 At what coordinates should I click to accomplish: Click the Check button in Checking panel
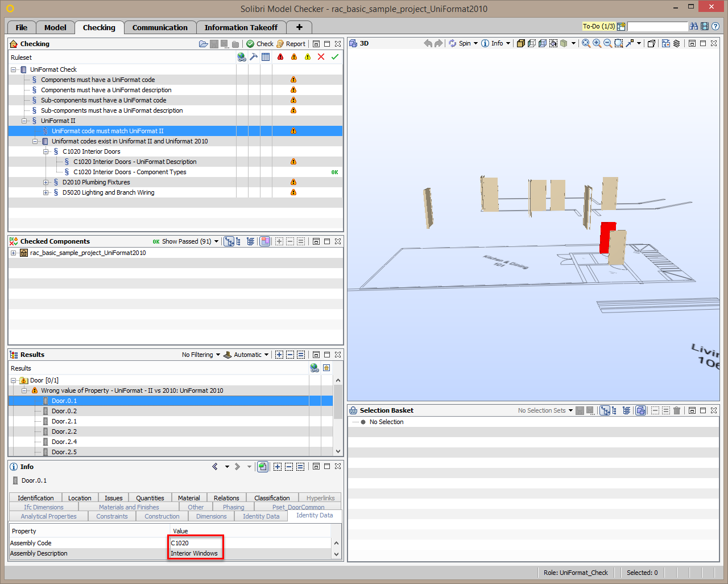tap(260, 44)
